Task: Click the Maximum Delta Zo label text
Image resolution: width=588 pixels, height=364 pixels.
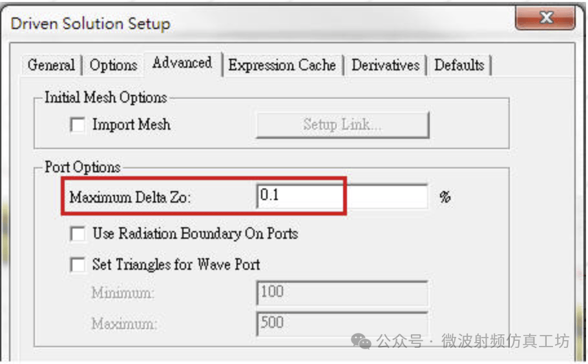Action: click(x=130, y=197)
